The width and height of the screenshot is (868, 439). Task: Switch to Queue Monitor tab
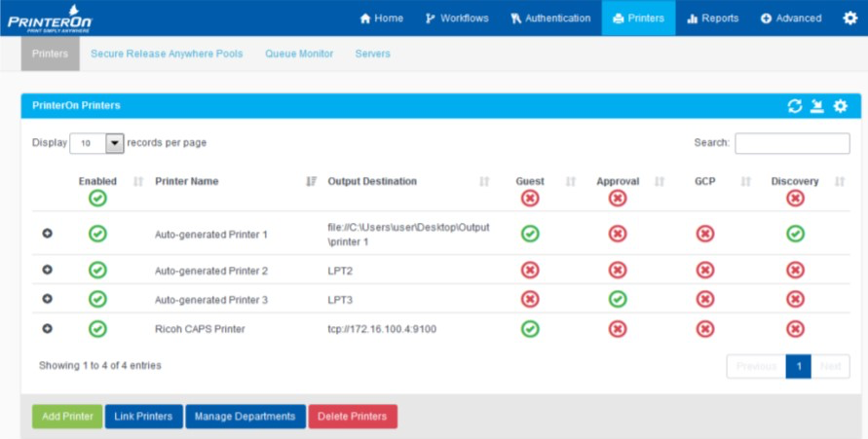pyautogui.click(x=299, y=54)
